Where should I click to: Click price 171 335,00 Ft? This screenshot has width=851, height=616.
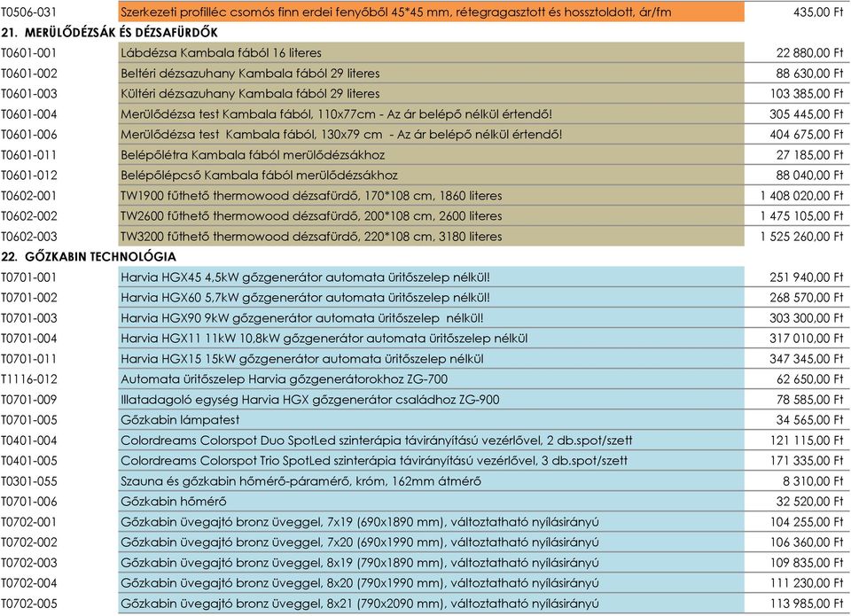(807, 461)
